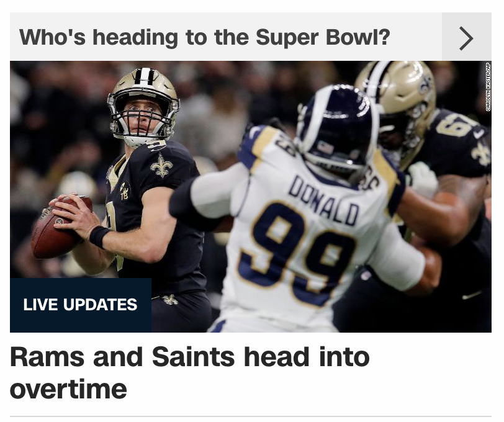
Task: Click the word "overtime" in the headline
Action: point(68,389)
